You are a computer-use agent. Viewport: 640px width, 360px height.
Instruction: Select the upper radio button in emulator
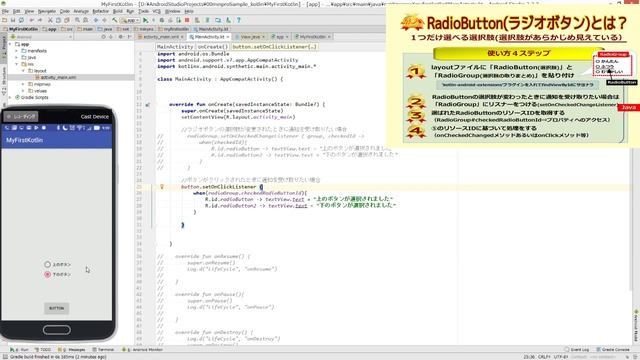coord(47,264)
